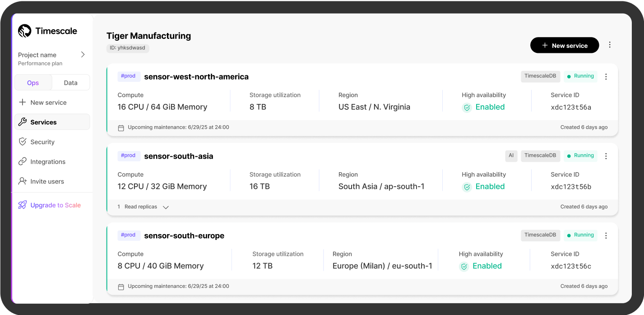Click the 8 CPU / 40 GiB Memory value
This screenshot has width=644, height=315.
161,266
